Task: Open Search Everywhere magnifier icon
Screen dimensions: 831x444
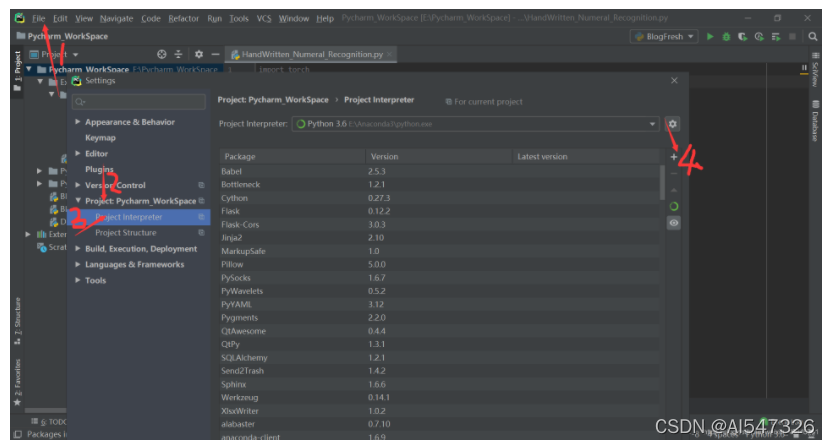Action: pos(812,37)
